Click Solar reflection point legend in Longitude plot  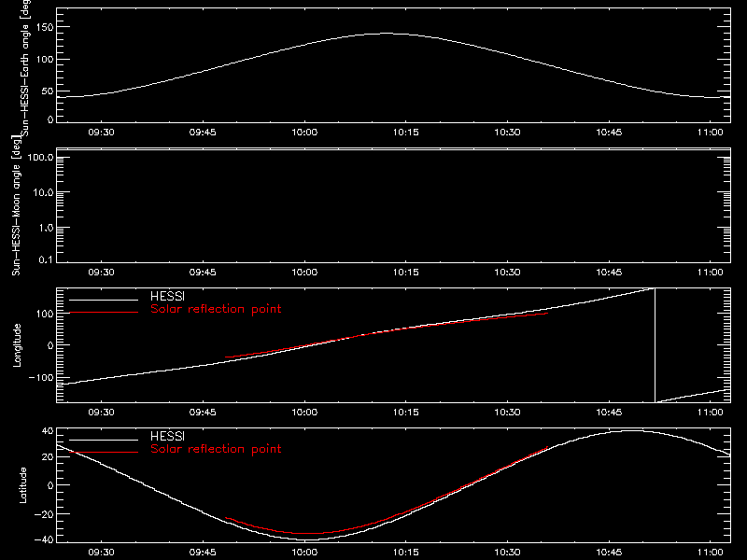pos(216,309)
